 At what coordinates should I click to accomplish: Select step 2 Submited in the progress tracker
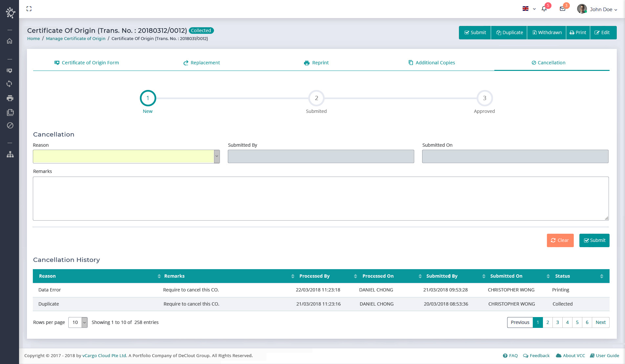click(x=316, y=98)
